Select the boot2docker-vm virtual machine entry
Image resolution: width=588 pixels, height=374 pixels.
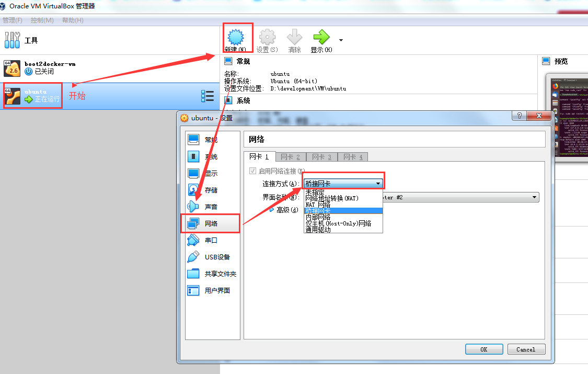pyautogui.click(x=110, y=69)
